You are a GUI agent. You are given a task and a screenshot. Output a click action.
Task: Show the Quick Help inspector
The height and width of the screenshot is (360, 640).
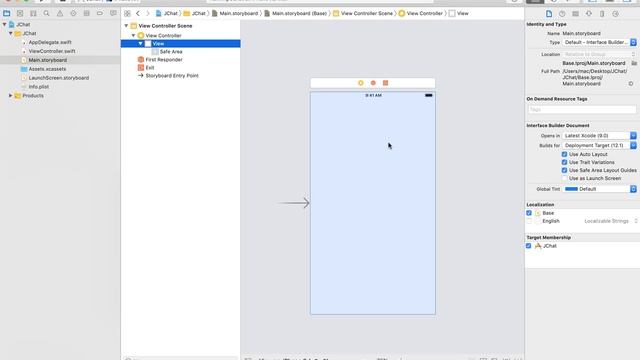562,14
